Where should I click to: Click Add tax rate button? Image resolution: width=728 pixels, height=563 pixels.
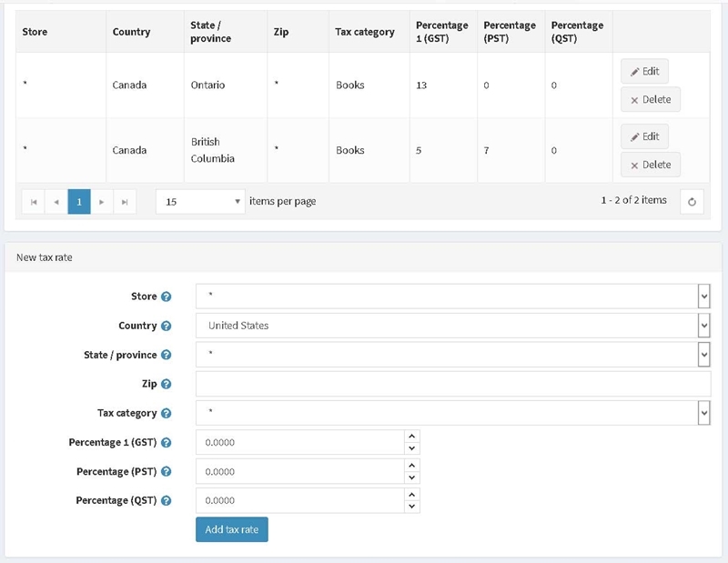232,529
